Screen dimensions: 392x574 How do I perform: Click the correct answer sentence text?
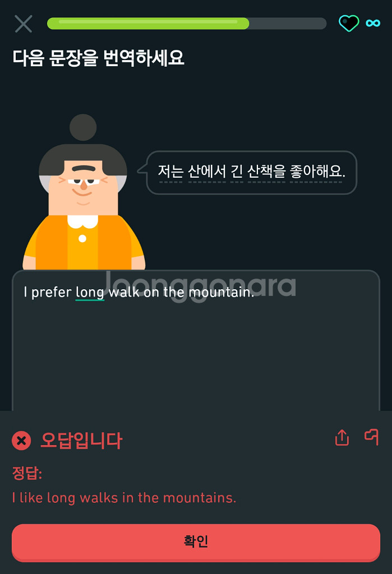coord(124,498)
